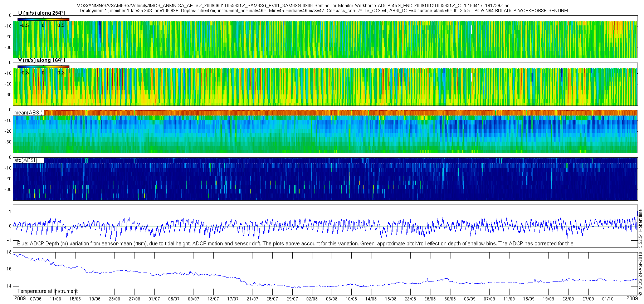Click the '07/09' date tick label

[489, 299]
